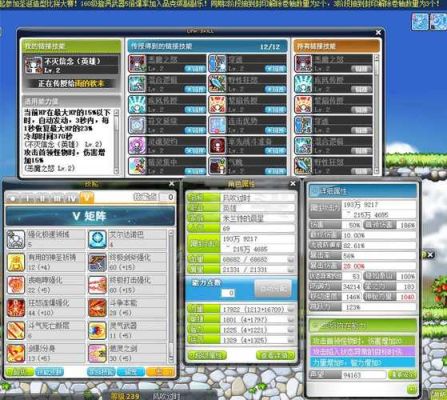Click the ability points field showing 0
Screen dimensions: 447x400
(228, 293)
